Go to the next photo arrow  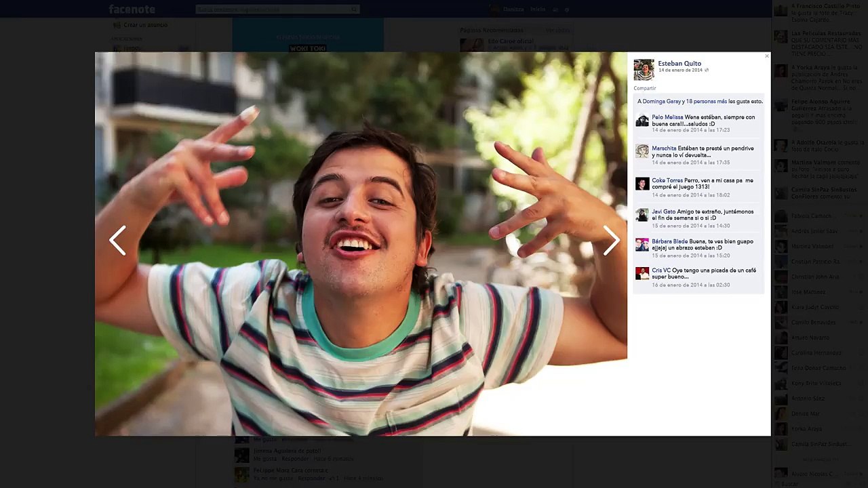[611, 241]
